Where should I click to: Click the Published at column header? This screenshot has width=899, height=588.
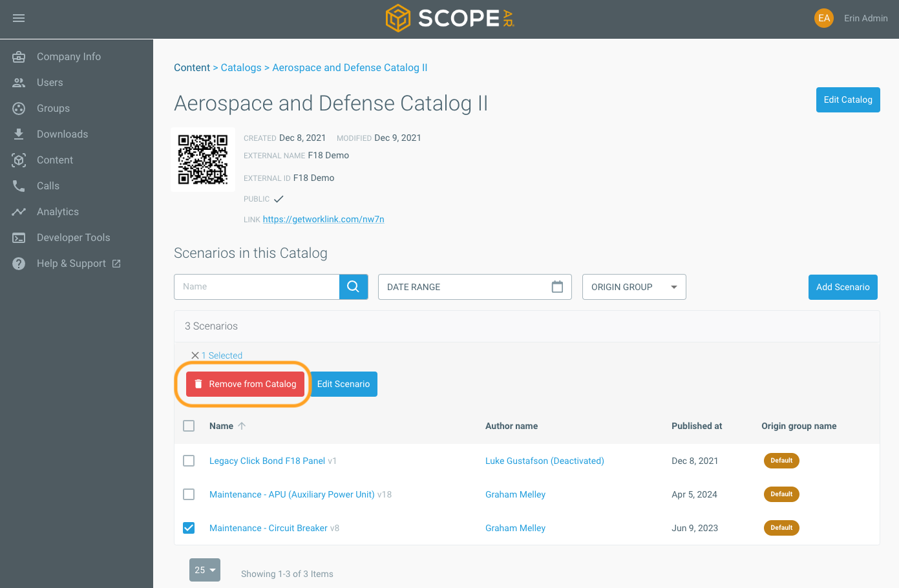(697, 426)
